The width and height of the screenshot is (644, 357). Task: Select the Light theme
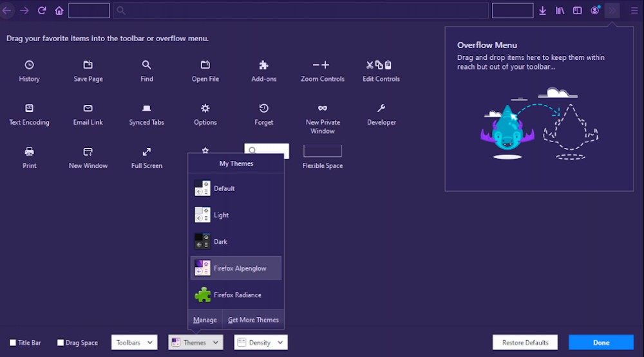click(236, 215)
